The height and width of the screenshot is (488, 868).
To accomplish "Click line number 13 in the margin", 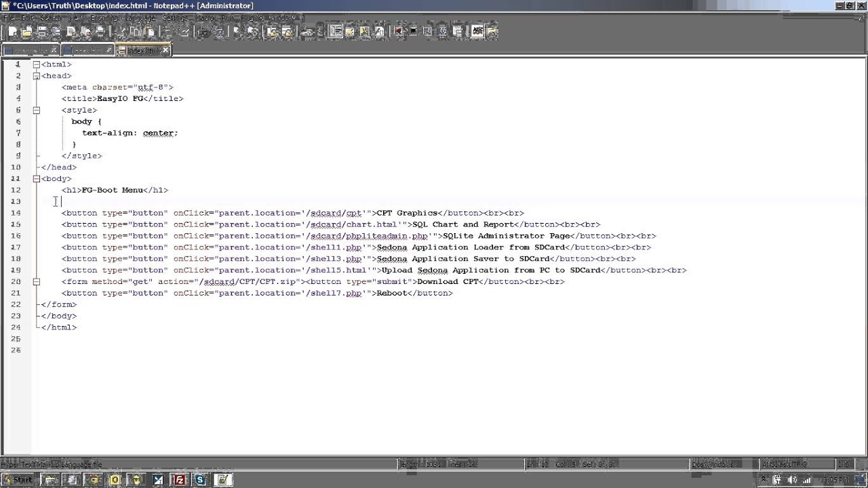I will click(x=16, y=201).
